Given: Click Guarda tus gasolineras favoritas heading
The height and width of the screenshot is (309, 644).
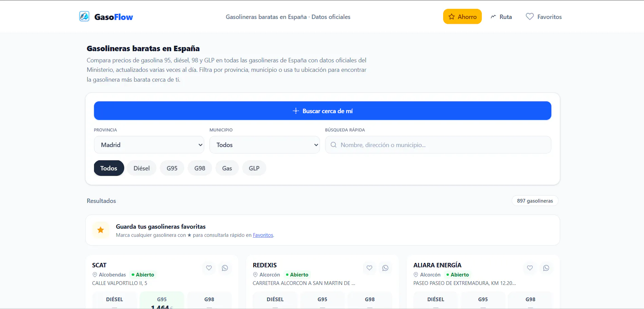Looking at the screenshot, I should click(x=161, y=227).
